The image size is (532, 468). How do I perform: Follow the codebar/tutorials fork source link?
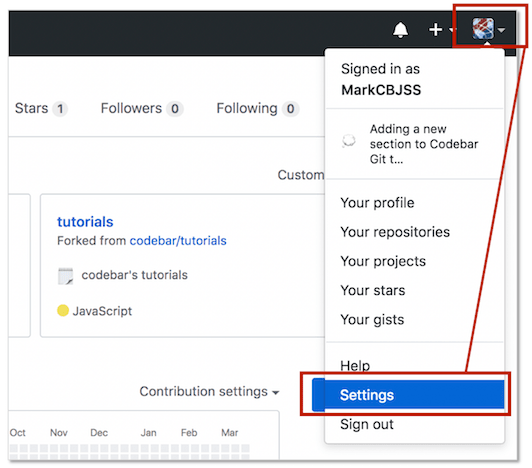178,241
